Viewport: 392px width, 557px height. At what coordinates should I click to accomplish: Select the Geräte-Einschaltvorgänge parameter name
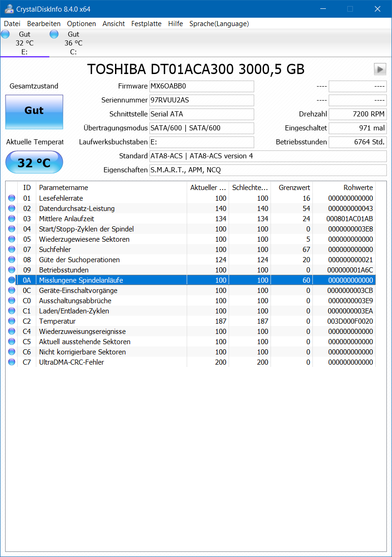point(78,291)
